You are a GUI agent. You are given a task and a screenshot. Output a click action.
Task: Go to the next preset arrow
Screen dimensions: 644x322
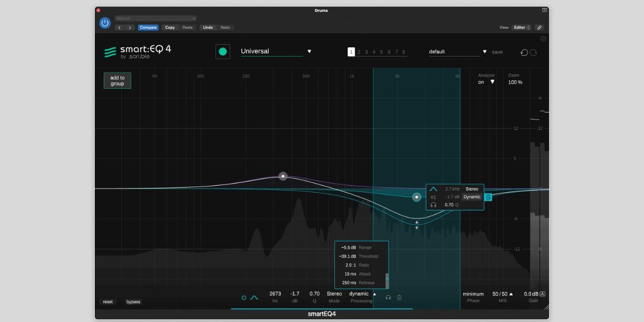pos(130,27)
